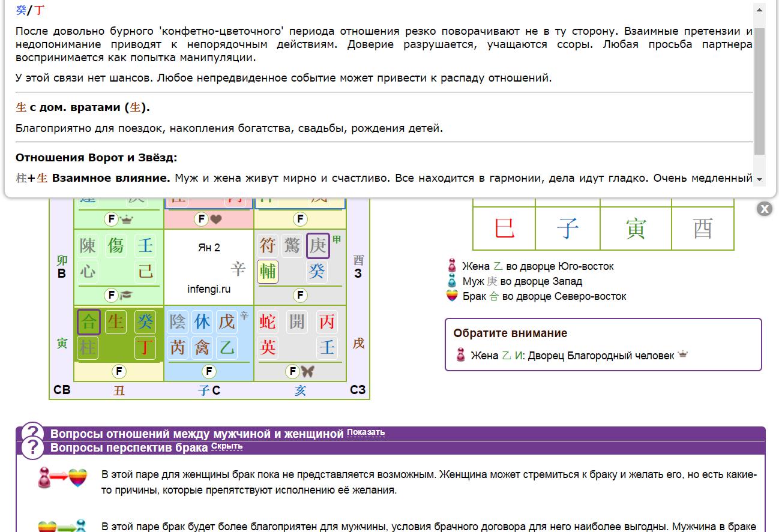Screen dimensions: 779x532
Task: Select the highlighted 合 glyph in the Northeast palace
Action: coord(89,322)
